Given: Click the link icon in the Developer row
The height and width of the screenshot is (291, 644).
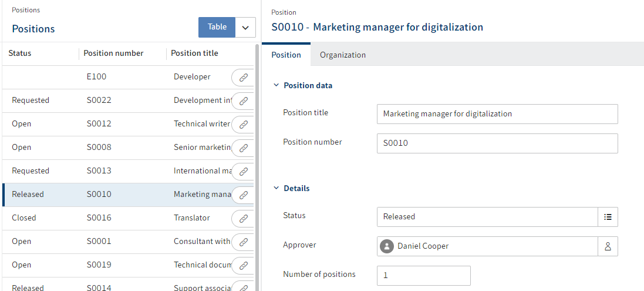Looking at the screenshot, I should pos(243,77).
